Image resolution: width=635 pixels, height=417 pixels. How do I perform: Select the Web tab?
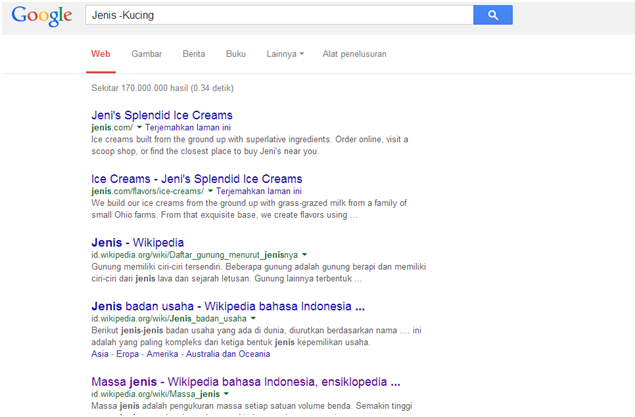(x=100, y=54)
